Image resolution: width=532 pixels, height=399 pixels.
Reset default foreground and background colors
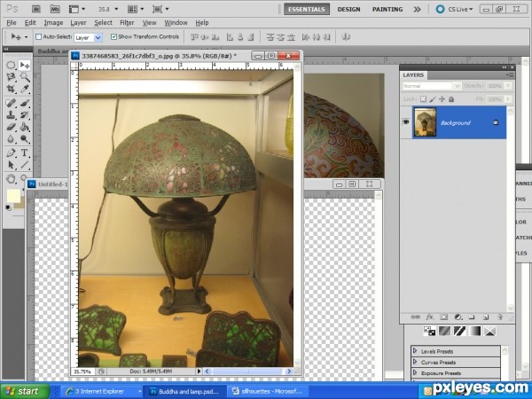click(9, 207)
